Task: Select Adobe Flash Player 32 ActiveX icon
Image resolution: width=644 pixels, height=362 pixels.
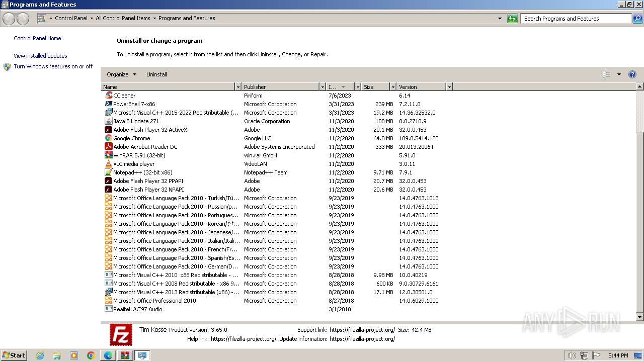Action: (x=109, y=130)
